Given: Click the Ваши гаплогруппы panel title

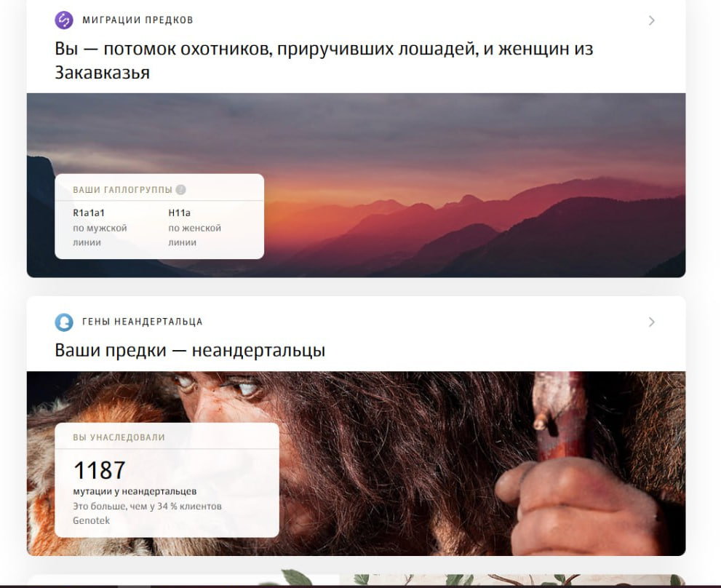Looking at the screenshot, I should 122,189.
